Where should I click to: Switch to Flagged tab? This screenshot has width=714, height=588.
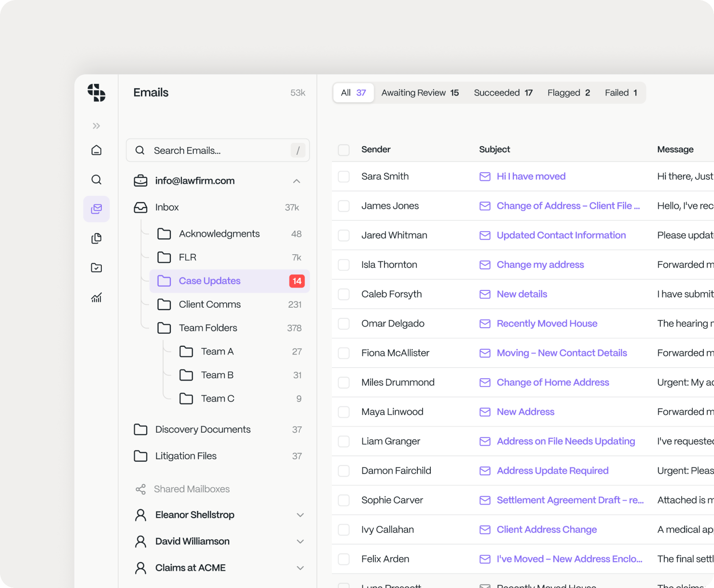(568, 93)
